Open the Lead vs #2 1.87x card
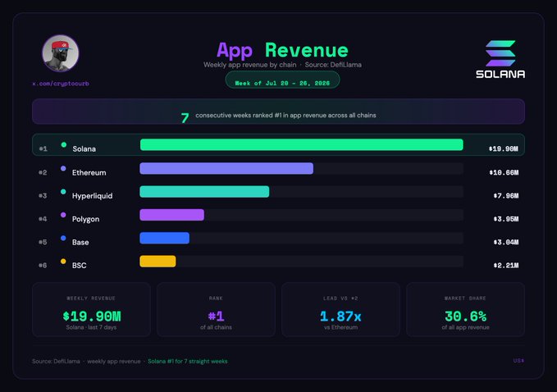 coord(340,310)
